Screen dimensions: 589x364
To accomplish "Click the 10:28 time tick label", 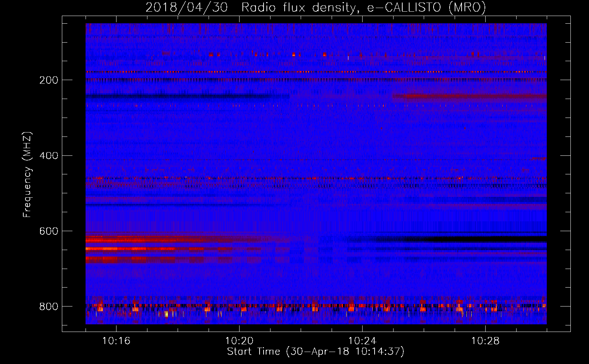I will 485,341.
